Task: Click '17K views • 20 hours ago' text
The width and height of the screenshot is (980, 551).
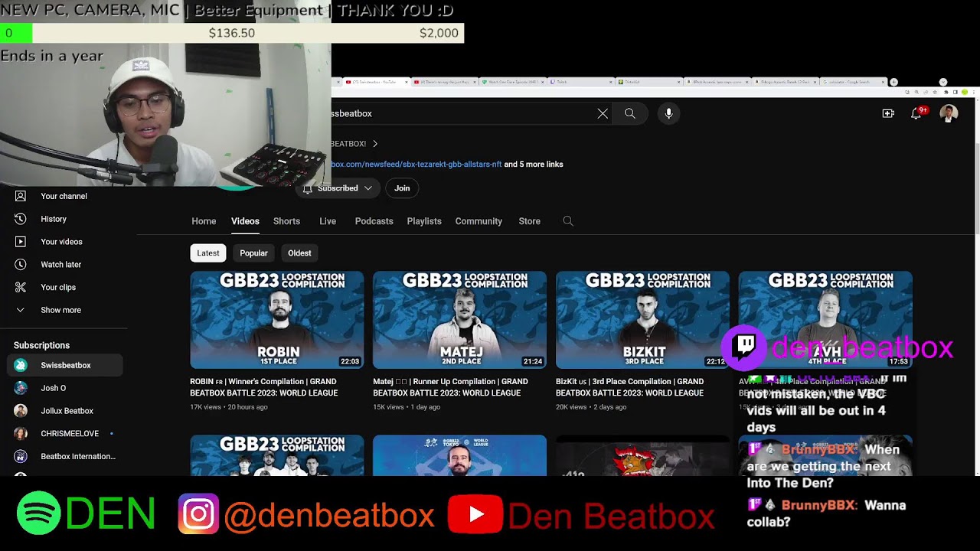Action: coord(229,407)
